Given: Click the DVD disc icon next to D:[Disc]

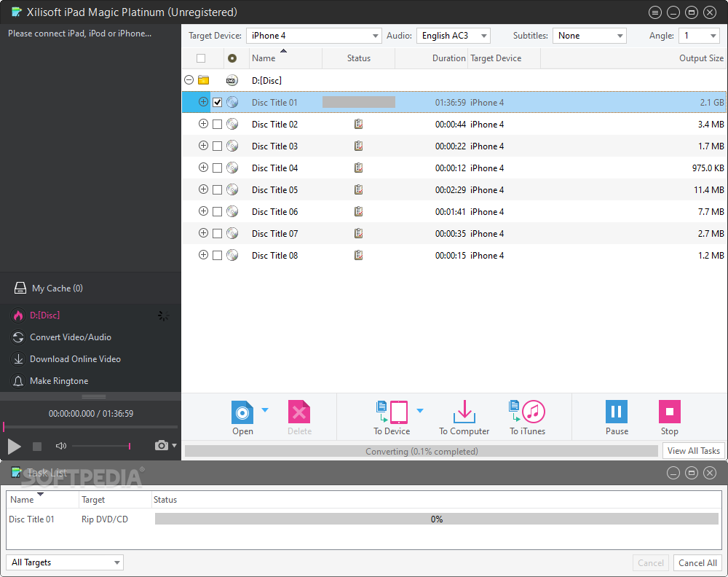Looking at the screenshot, I should pos(232,80).
